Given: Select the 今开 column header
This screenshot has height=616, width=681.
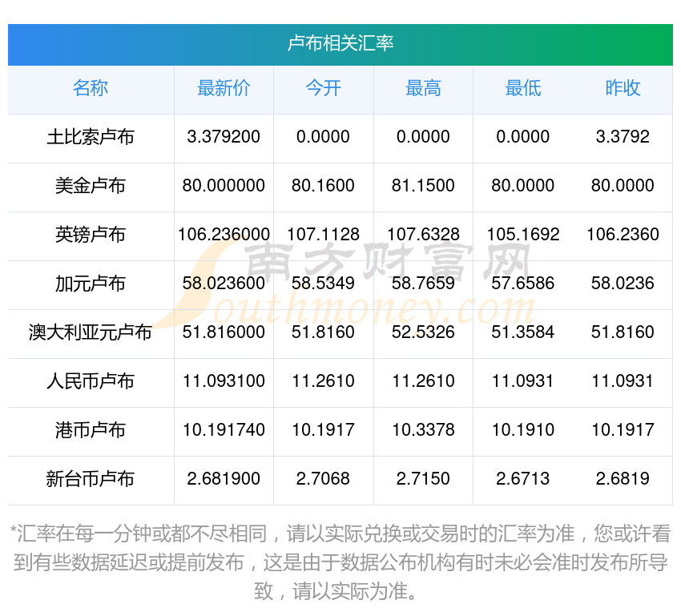Looking at the screenshot, I should (x=323, y=88).
